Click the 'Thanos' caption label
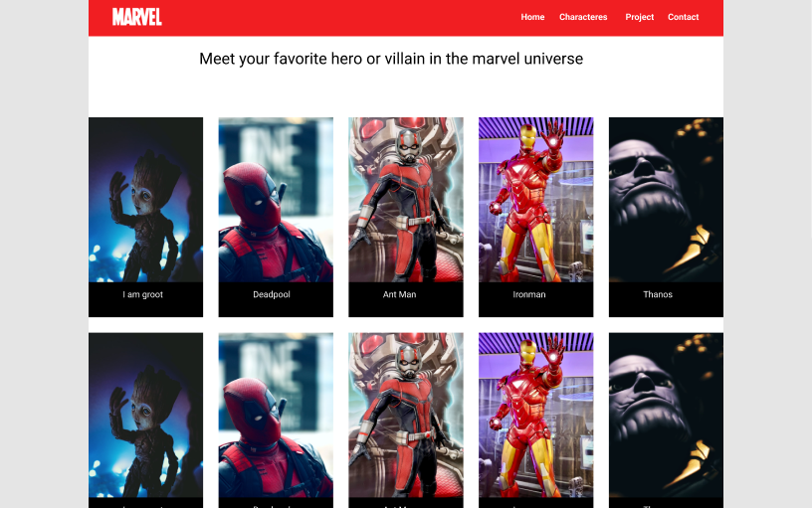 (x=658, y=294)
